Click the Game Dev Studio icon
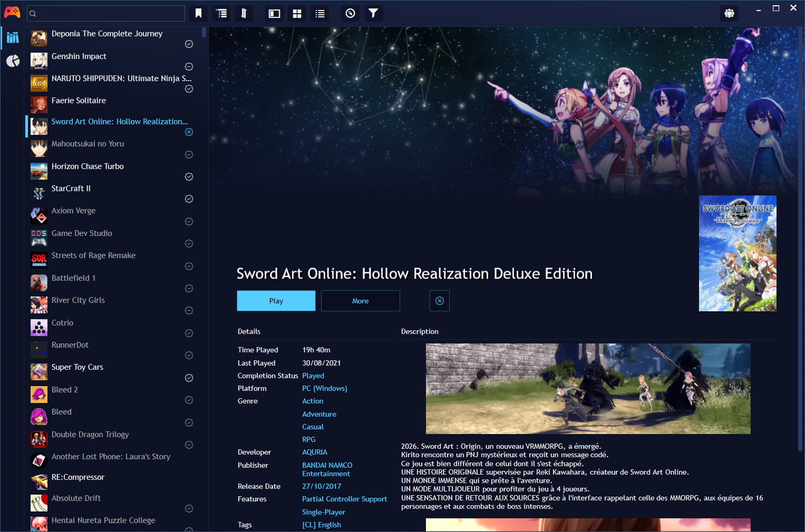The width and height of the screenshot is (805, 532). pos(39,238)
